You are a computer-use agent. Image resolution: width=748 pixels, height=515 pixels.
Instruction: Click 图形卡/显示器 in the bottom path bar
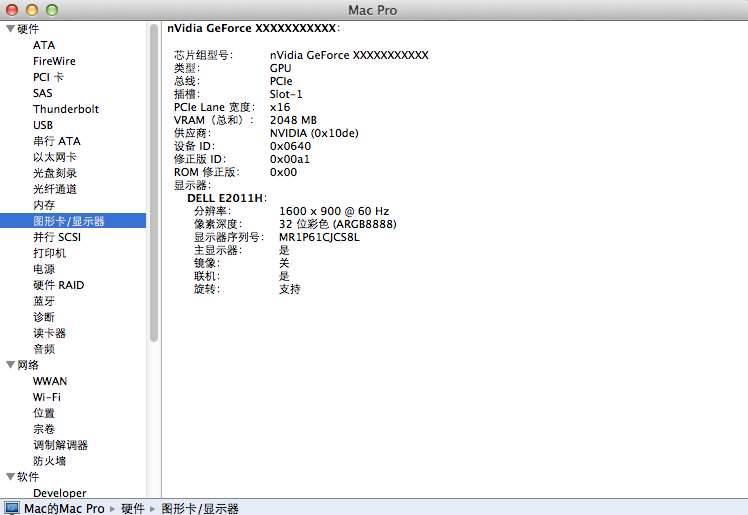point(200,508)
